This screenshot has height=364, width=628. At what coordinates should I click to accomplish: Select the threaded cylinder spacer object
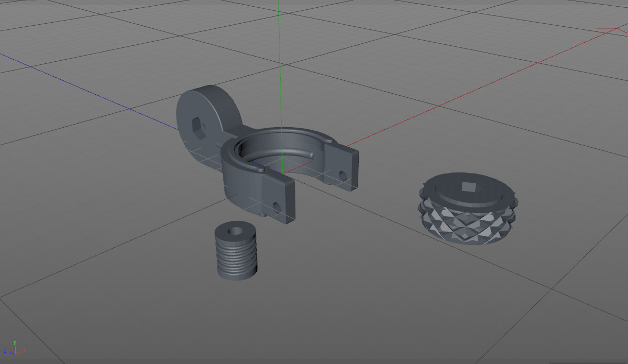click(x=236, y=251)
